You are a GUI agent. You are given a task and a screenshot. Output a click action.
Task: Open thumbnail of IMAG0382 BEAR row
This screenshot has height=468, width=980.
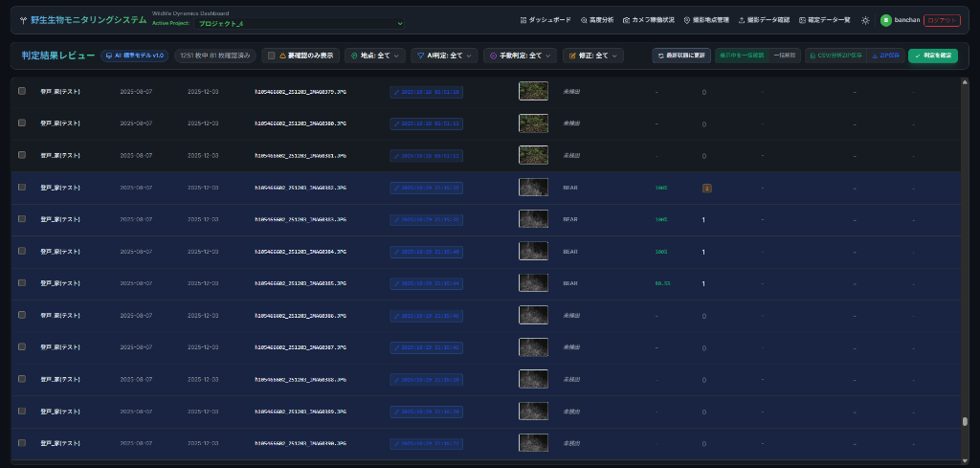533,188
